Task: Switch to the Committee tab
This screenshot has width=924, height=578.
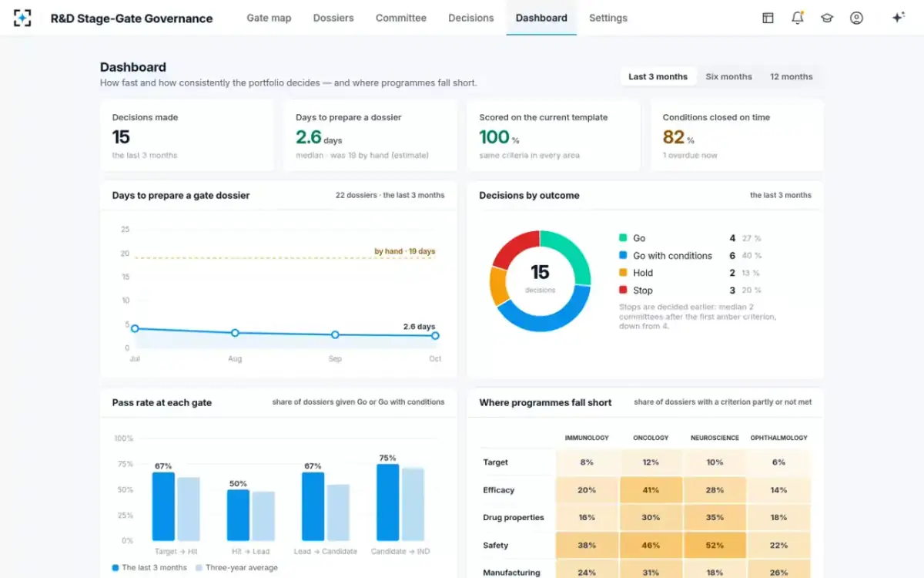Action: coord(401,18)
